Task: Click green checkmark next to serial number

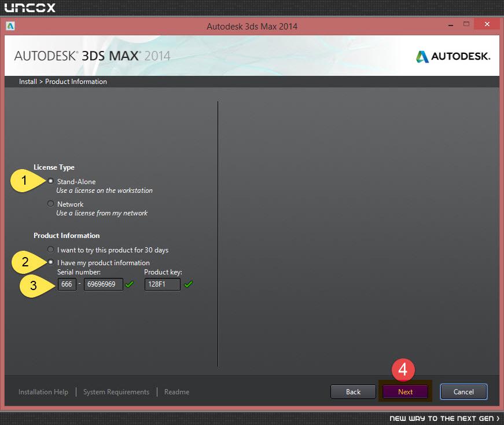Action: (x=129, y=284)
